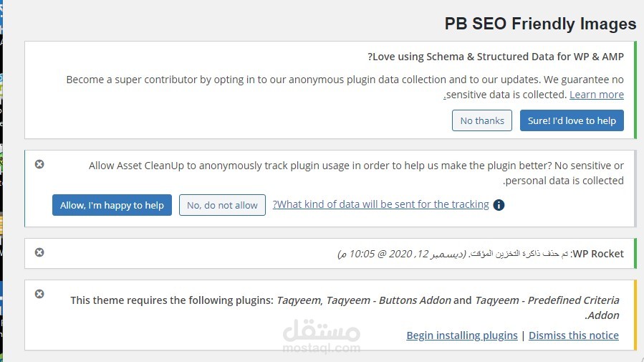The height and width of the screenshot is (362, 644).
Task: Dismiss the Asset CleanUp notice with its X icon
Action: (x=39, y=164)
